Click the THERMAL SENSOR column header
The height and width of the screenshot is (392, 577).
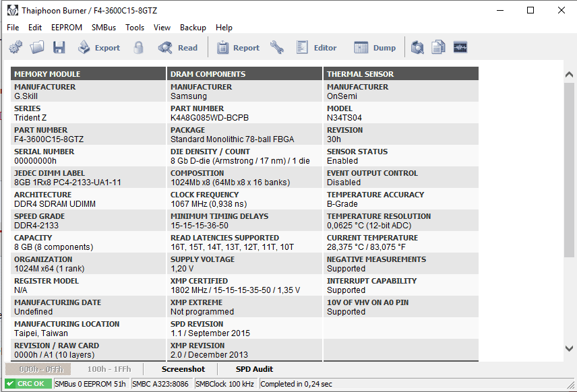401,74
